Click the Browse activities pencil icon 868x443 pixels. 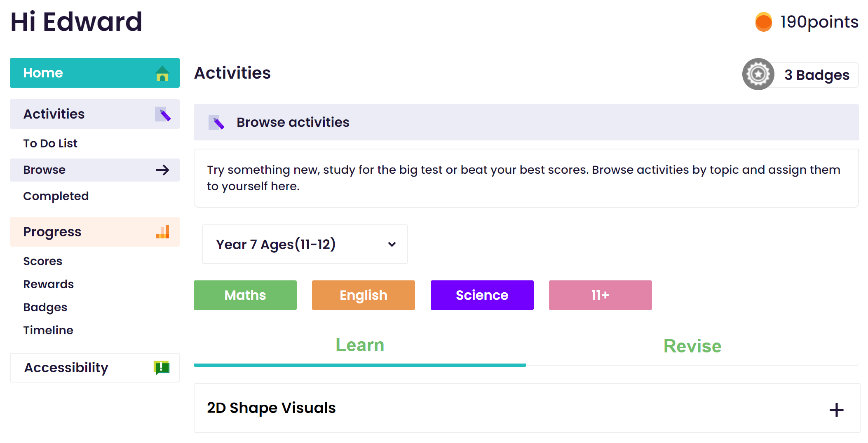coord(216,122)
